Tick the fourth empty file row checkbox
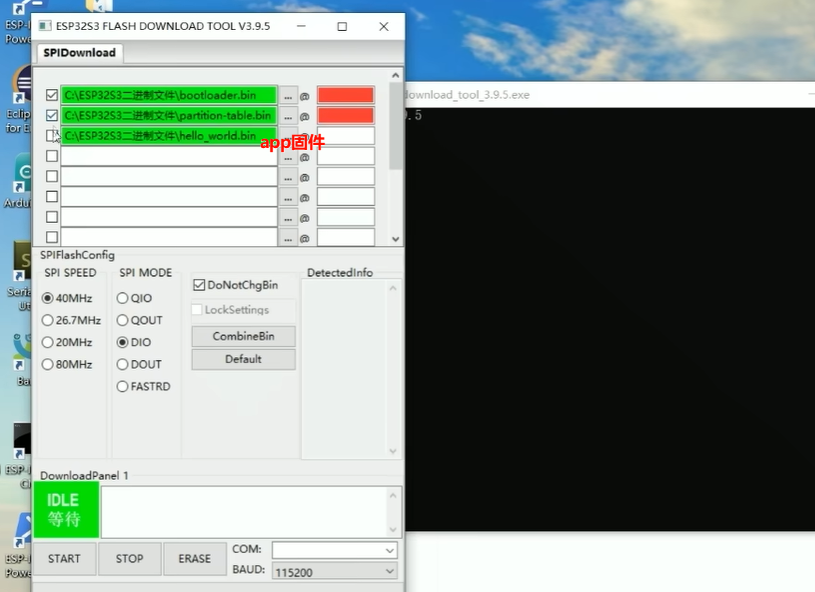The image size is (815, 592). pos(51,156)
